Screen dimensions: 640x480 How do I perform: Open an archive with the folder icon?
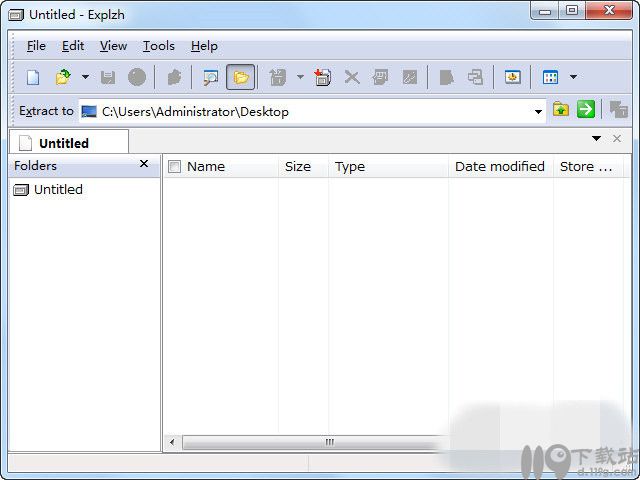pyautogui.click(x=63, y=77)
